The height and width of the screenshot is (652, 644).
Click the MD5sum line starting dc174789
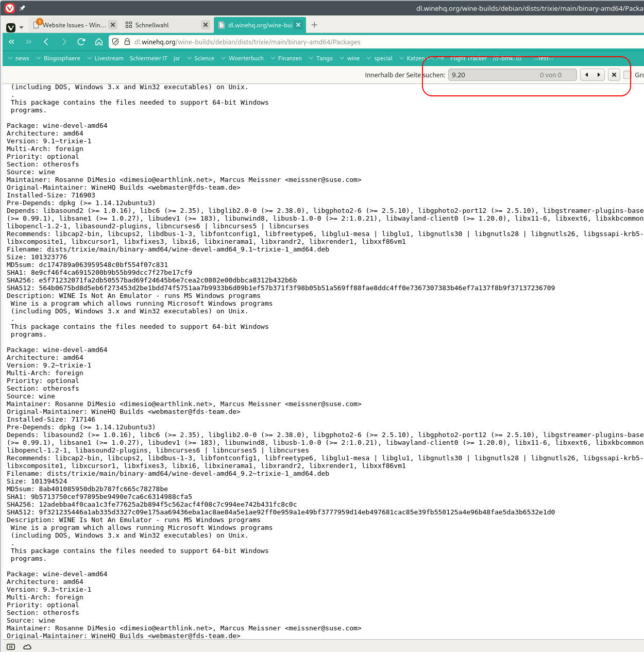click(x=87, y=265)
